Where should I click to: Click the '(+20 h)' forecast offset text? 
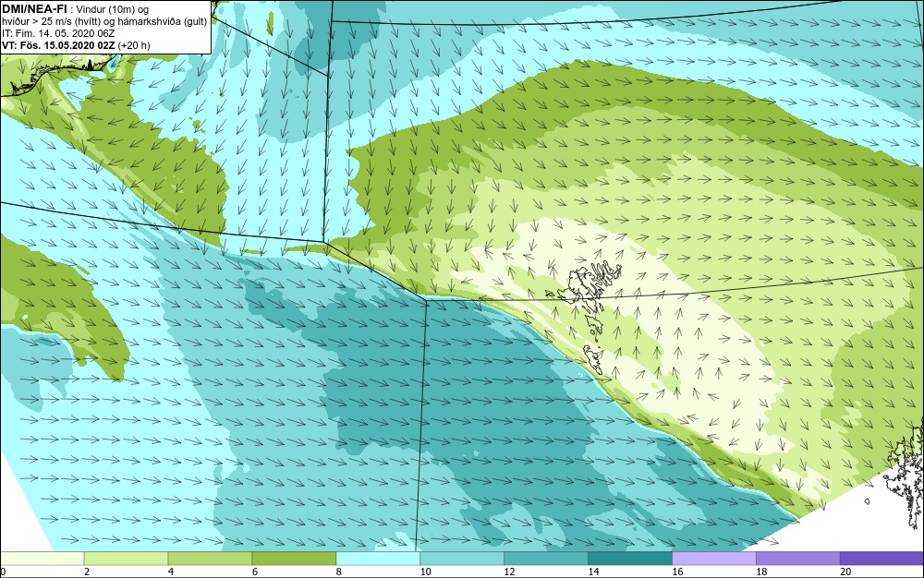[x=134, y=45]
